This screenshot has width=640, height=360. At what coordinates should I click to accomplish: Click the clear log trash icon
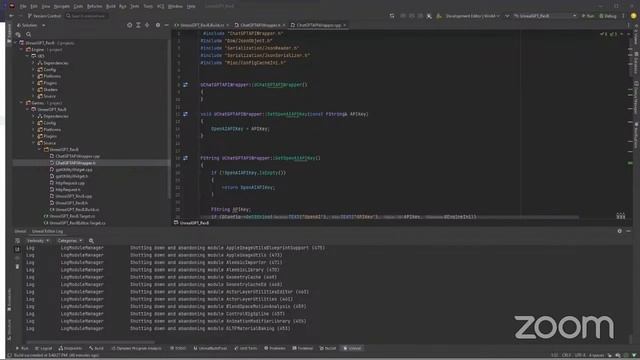click(17, 267)
